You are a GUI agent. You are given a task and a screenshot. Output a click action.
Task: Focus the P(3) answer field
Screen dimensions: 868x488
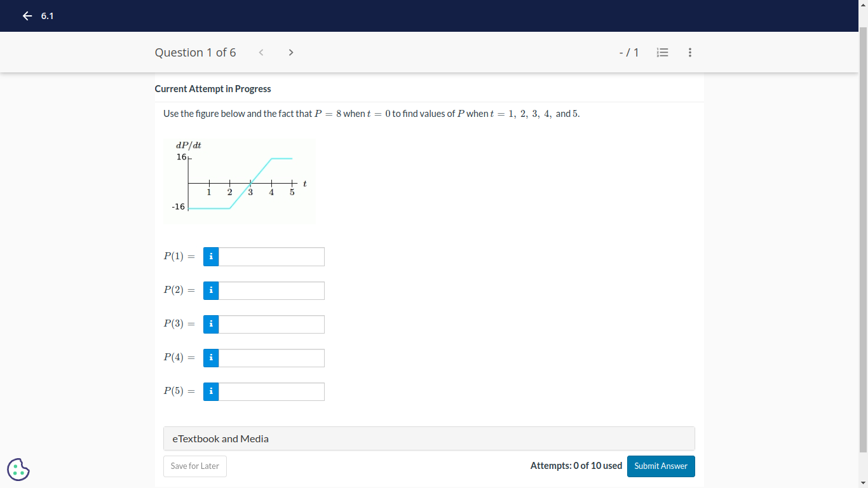(x=271, y=324)
